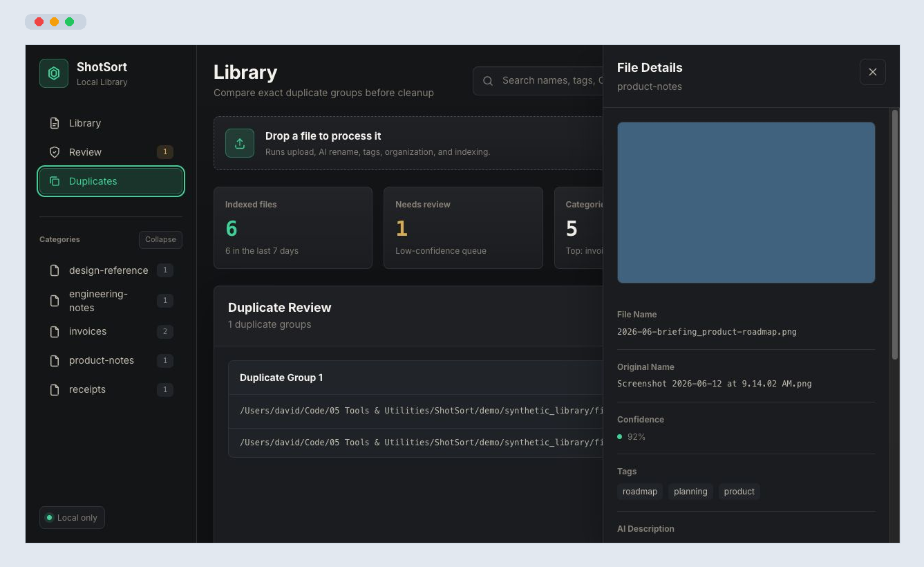Click the 92% confidence value
Viewport: 924px width, 567px height.
coord(636,437)
